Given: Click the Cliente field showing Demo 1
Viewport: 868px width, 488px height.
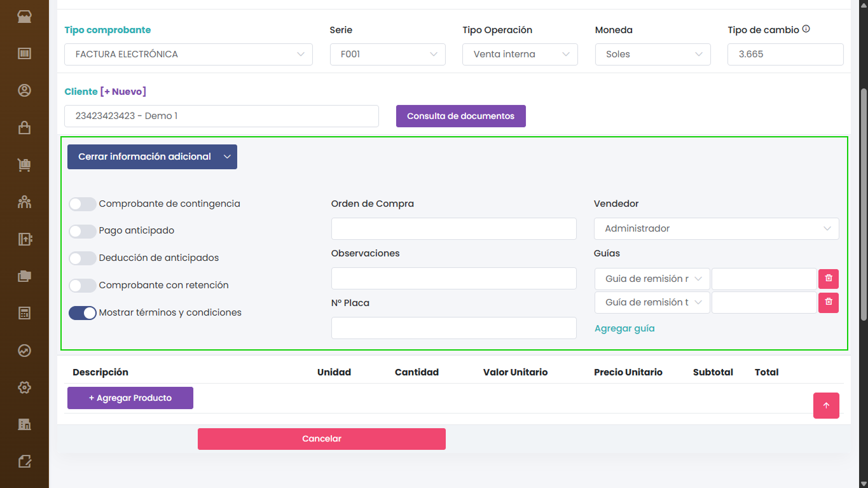Looking at the screenshot, I should coord(221,116).
